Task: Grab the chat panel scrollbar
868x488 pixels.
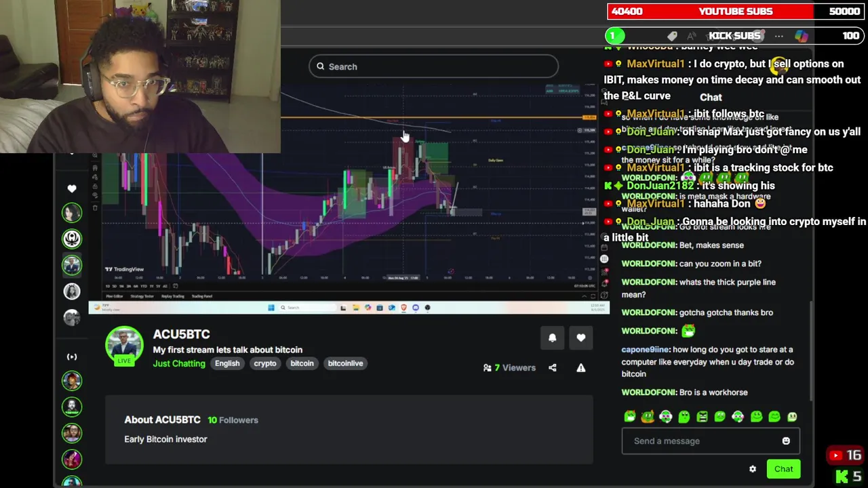Action: coord(811,351)
